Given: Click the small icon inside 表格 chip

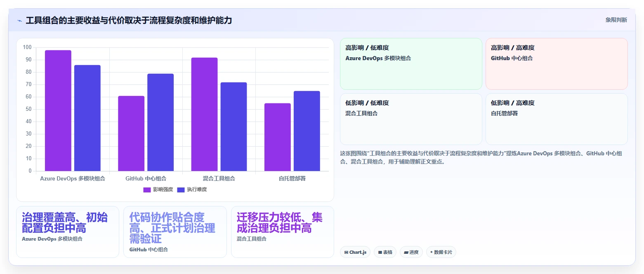Looking at the screenshot, I should [380, 252].
